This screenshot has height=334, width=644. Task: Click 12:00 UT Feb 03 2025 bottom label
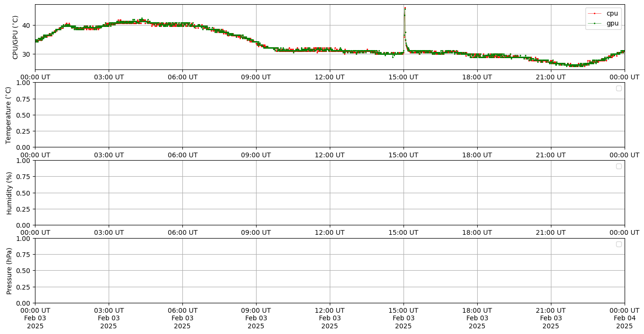coord(330,318)
